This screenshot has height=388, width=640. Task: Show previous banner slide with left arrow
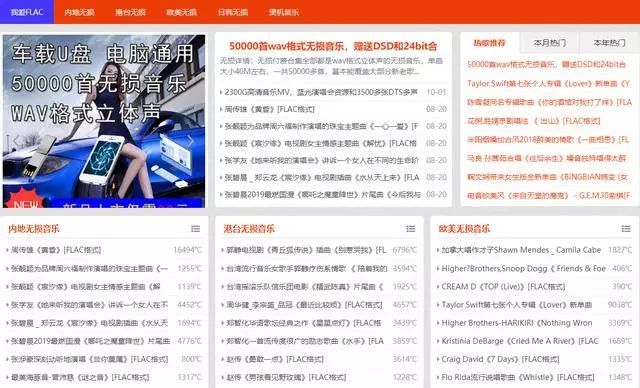coord(17,141)
